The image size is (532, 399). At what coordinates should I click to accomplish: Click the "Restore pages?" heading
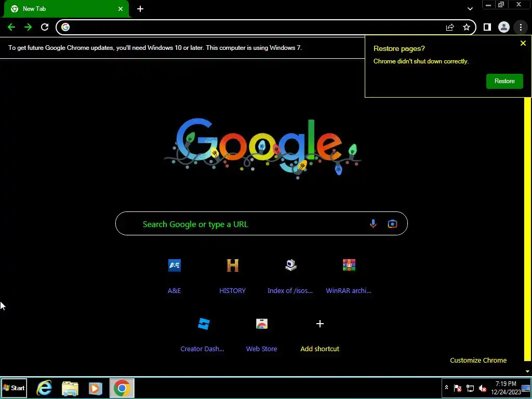[399, 48]
